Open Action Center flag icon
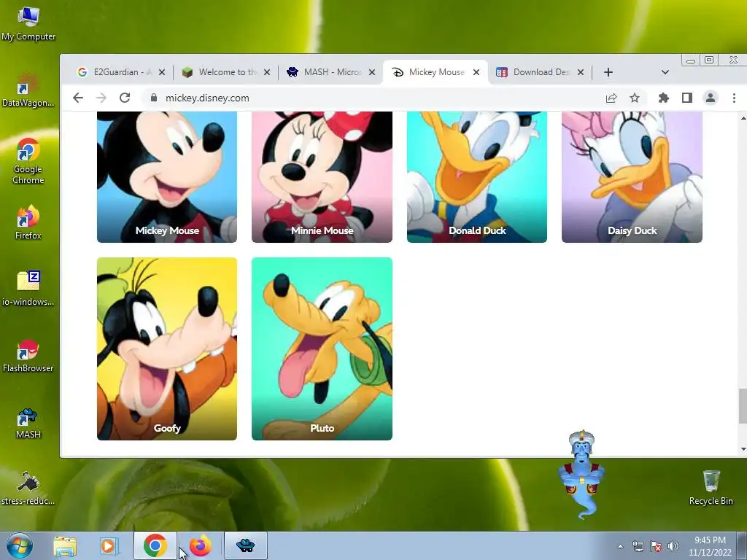This screenshot has height=560, width=747. [656, 546]
